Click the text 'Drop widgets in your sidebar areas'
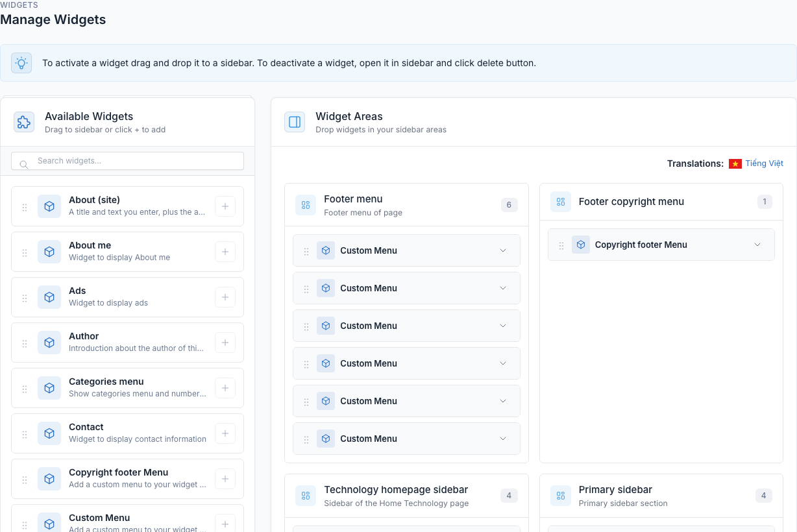This screenshot has height=532, width=797. (x=381, y=130)
